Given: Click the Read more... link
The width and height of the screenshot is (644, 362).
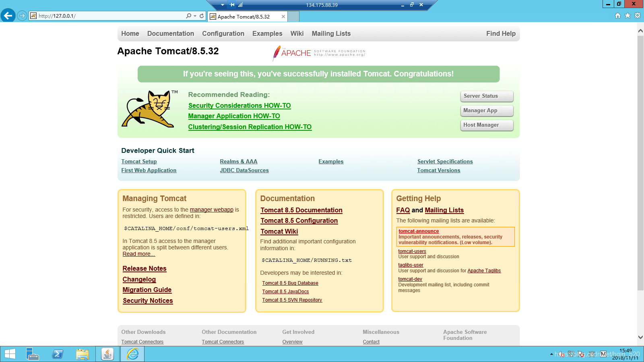Looking at the screenshot, I should coord(138,254).
